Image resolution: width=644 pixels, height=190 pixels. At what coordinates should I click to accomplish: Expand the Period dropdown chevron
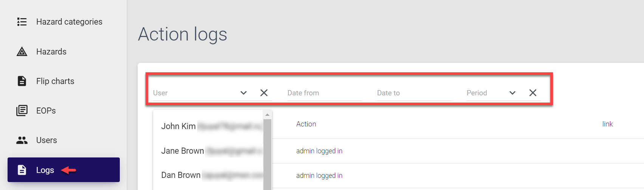click(x=512, y=93)
